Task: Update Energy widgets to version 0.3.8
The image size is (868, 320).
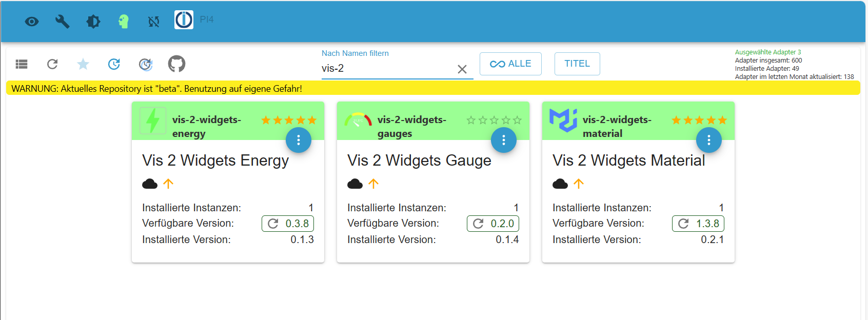Action: click(x=288, y=224)
